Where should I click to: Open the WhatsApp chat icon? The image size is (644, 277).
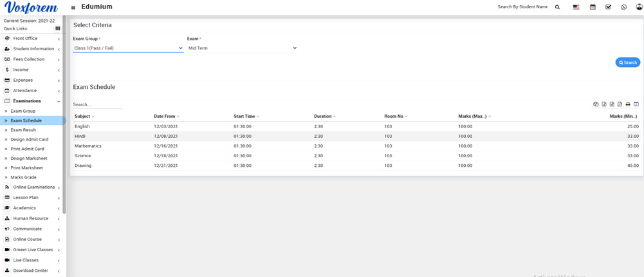click(623, 7)
